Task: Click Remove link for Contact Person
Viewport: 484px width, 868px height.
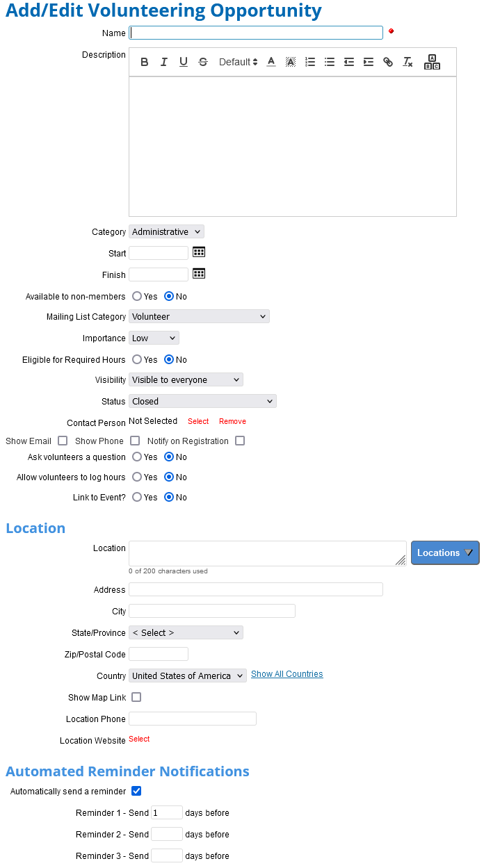Action: (232, 421)
